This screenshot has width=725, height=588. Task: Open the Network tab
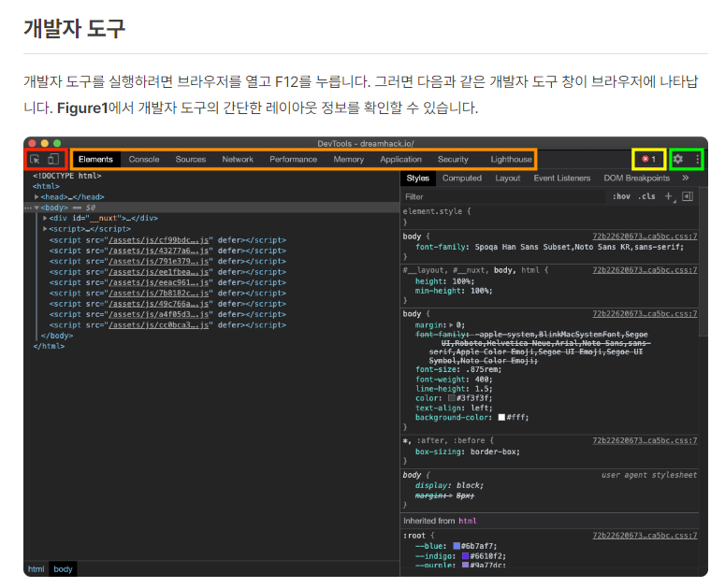click(238, 159)
